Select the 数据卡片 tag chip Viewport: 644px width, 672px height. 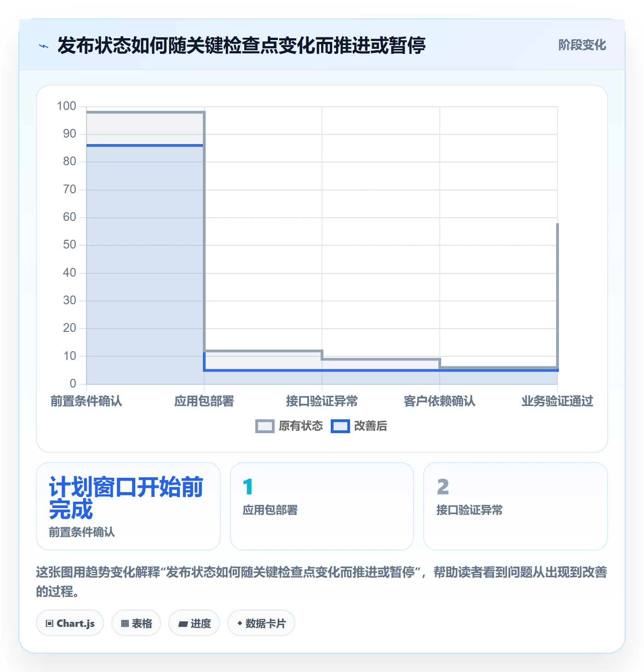tap(261, 623)
